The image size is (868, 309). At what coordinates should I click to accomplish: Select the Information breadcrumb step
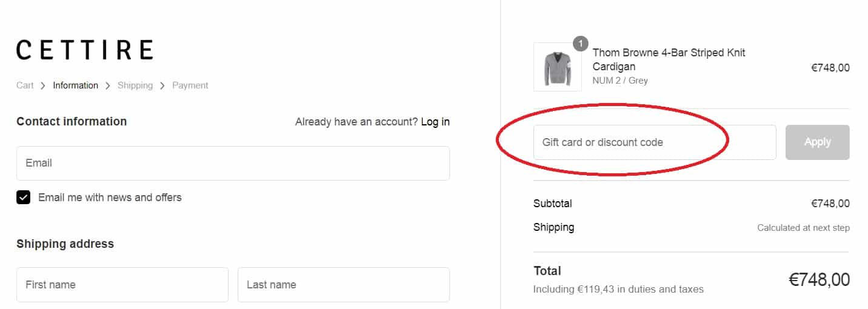click(75, 85)
